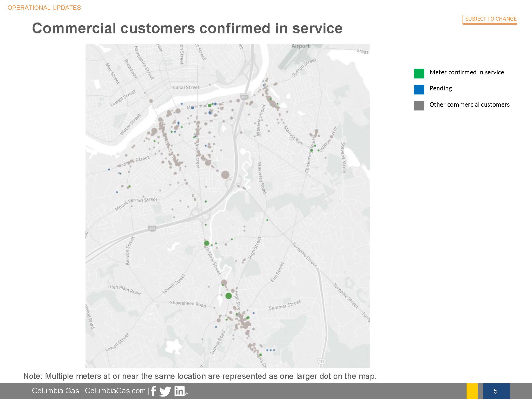The image size is (532, 399).
Task: Click the green Meter confirmed swatch
Action: coord(419,73)
